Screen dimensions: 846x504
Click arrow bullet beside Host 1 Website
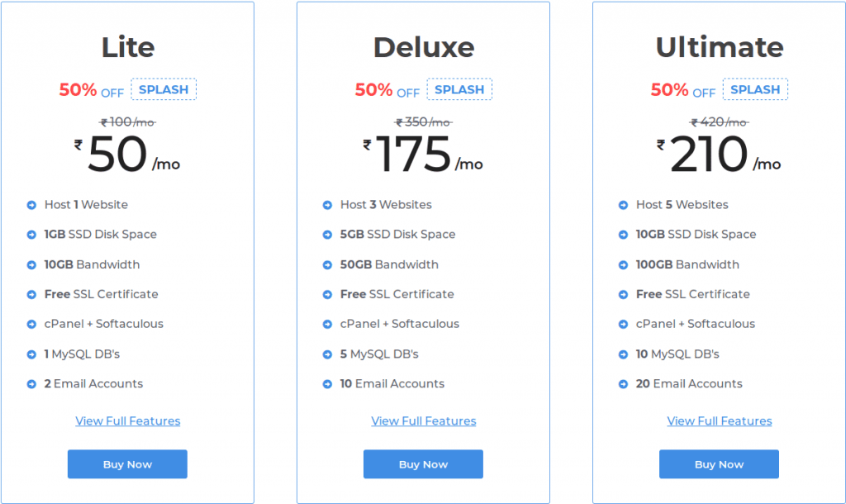[31, 205]
